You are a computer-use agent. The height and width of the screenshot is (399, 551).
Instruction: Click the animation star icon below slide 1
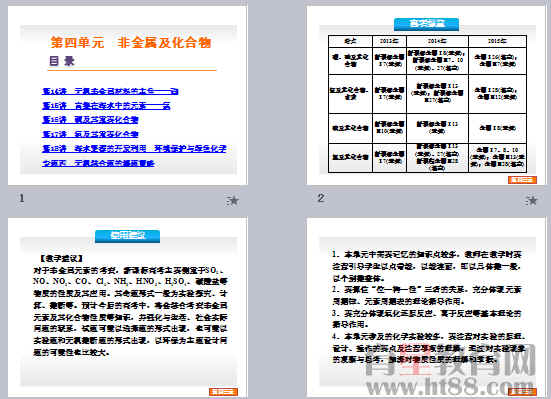pos(233,201)
